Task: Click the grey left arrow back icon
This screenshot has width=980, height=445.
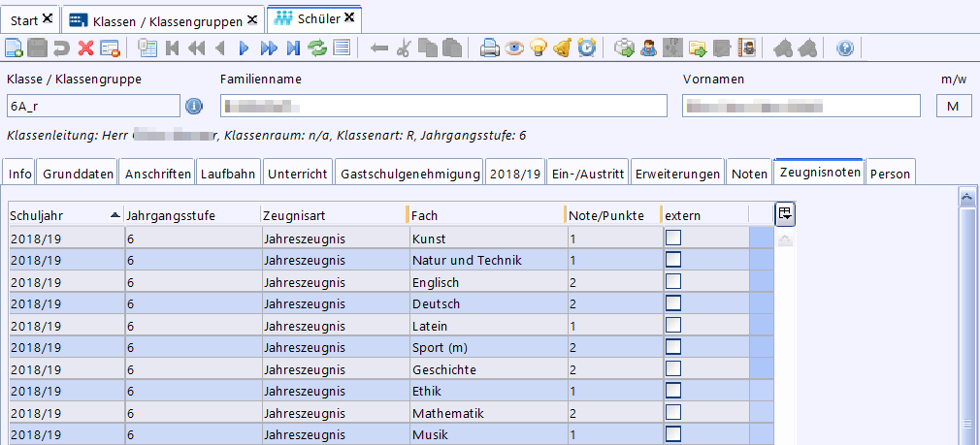Action: point(378,48)
